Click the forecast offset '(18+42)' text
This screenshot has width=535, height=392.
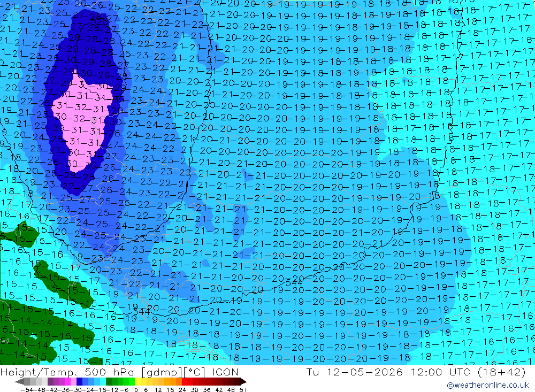pyautogui.click(x=502, y=372)
